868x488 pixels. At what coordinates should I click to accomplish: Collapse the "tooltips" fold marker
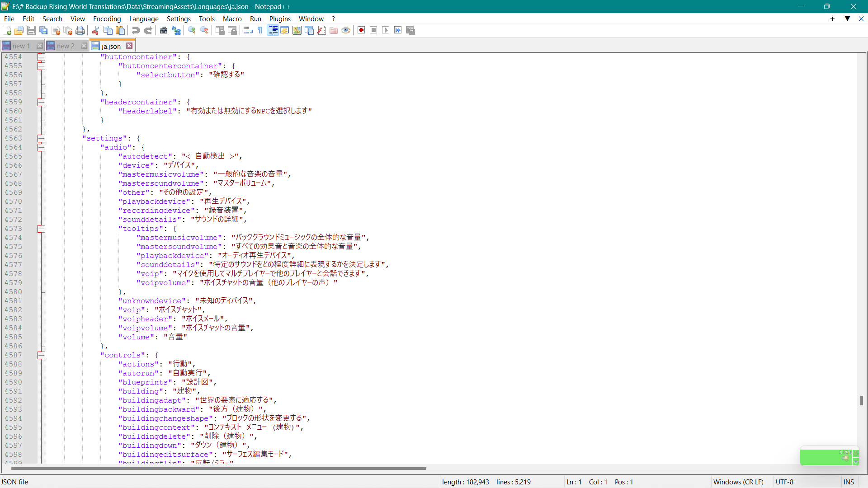click(41, 229)
